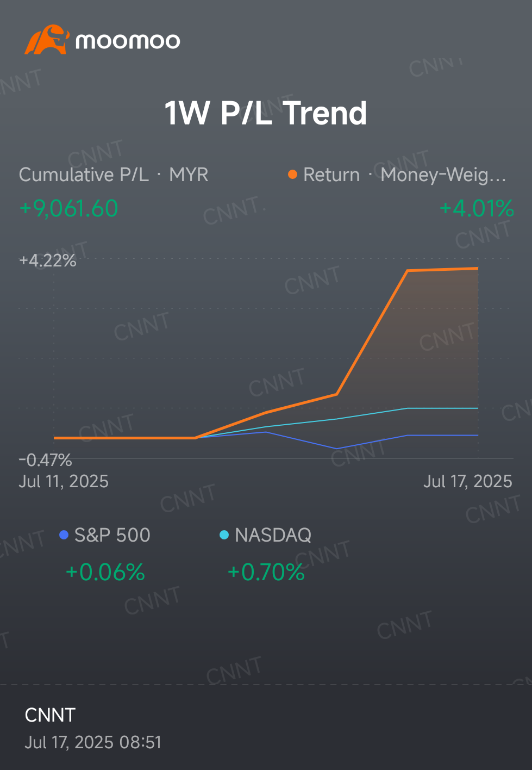This screenshot has width=532, height=770.
Task: Toggle the blue S&P 500 legend dot
Action: click(64, 535)
